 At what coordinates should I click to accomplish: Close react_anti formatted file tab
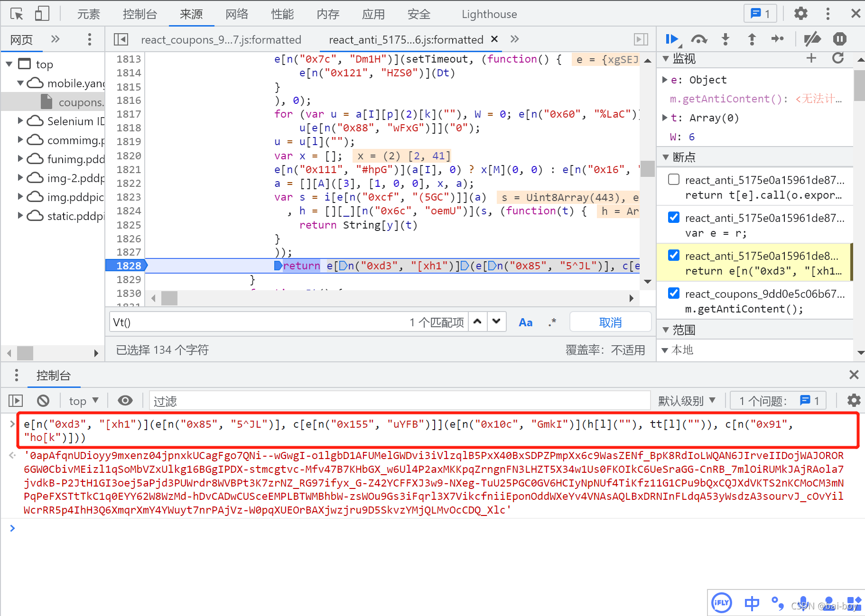tap(494, 39)
